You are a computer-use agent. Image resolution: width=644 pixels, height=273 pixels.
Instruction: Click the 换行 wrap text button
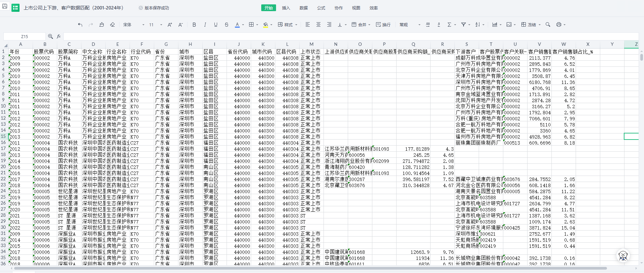pyautogui.click(x=383, y=25)
